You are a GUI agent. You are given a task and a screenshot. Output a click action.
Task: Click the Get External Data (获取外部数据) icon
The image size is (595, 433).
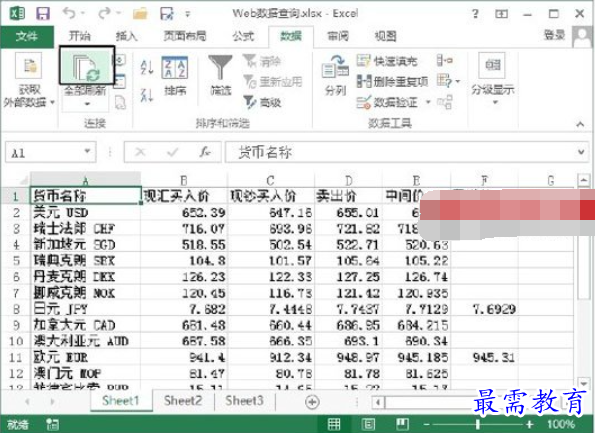coord(29,65)
